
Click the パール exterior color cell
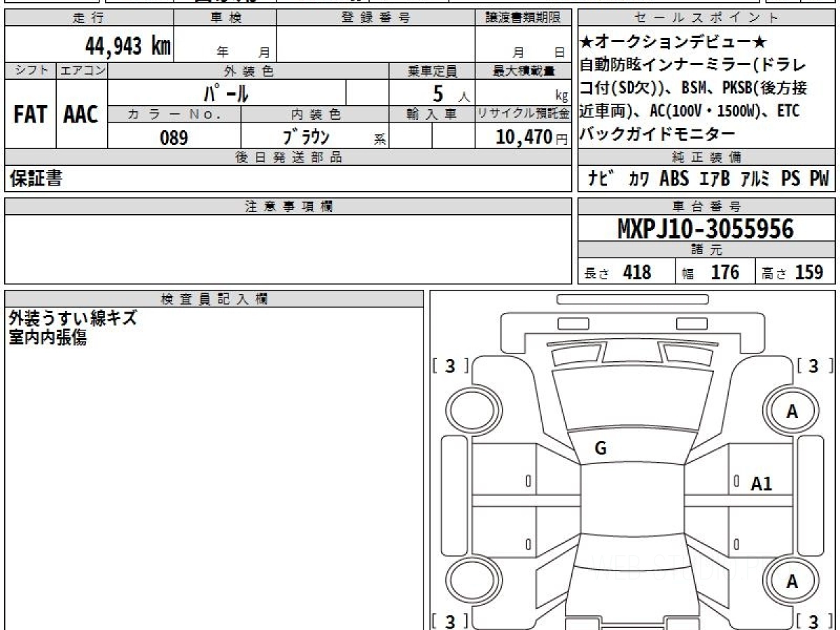tap(227, 93)
